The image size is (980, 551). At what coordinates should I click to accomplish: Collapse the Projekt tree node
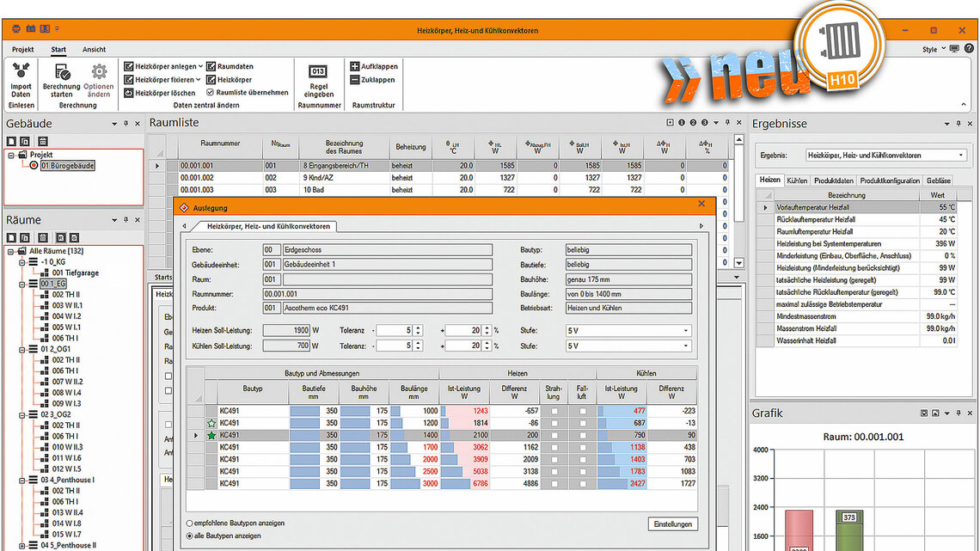click(x=10, y=155)
